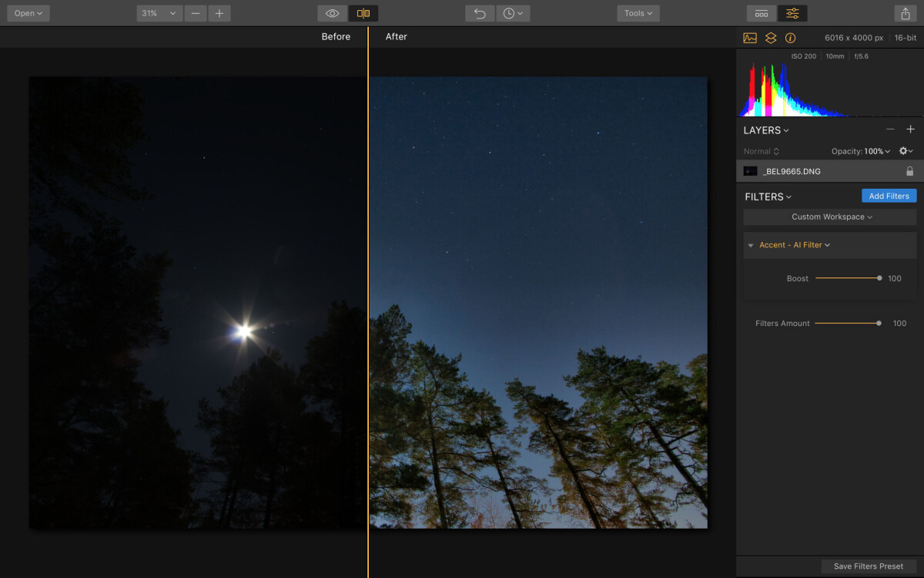Open the Custom Workspace dropdown
This screenshot has height=578, width=924.
(830, 217)
